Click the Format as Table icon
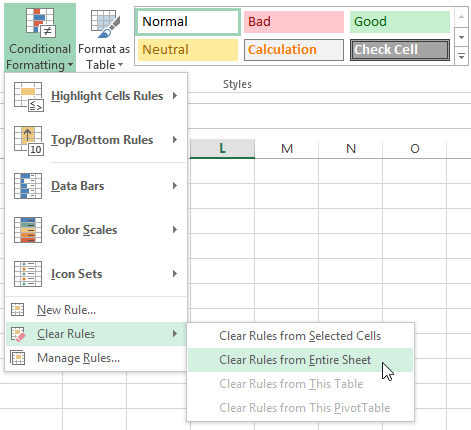 (x=105, y=23)
